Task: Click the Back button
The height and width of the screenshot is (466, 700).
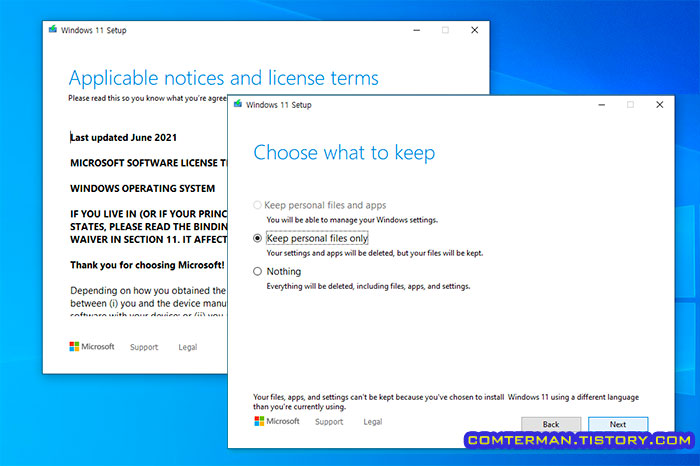Action: (x=551, y=424)
